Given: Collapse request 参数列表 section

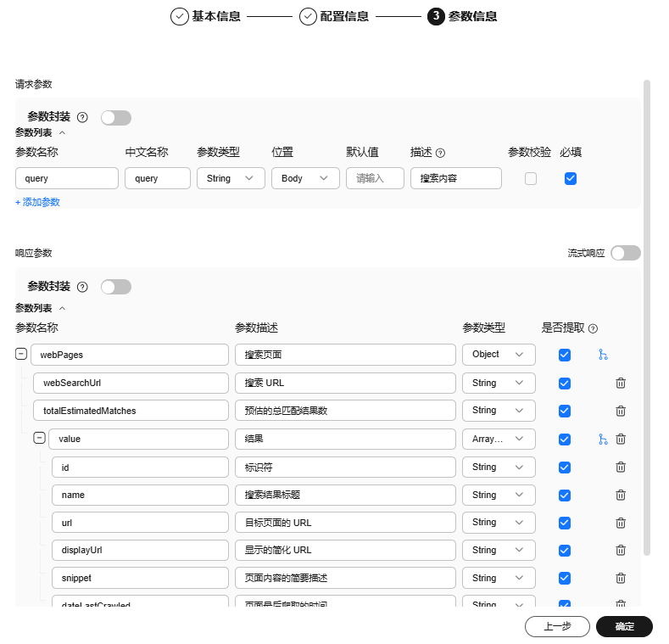Looking at the screenshot, I should click(x=62, y=133).
